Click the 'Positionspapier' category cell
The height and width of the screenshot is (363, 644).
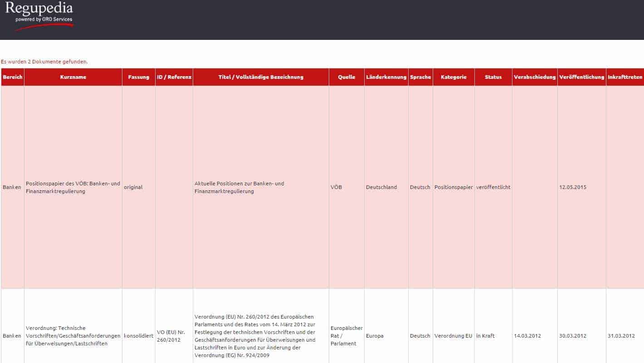point(454,187)
